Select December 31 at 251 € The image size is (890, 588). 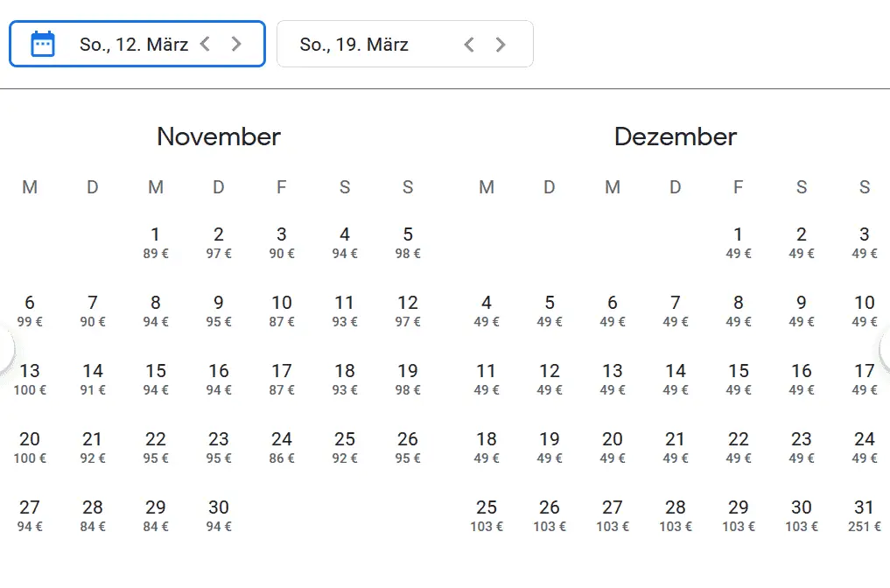coord(865,515)
